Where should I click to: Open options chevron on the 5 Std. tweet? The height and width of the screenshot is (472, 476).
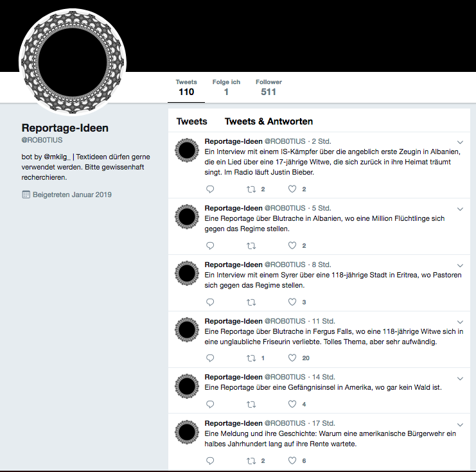tap(460, 209)
